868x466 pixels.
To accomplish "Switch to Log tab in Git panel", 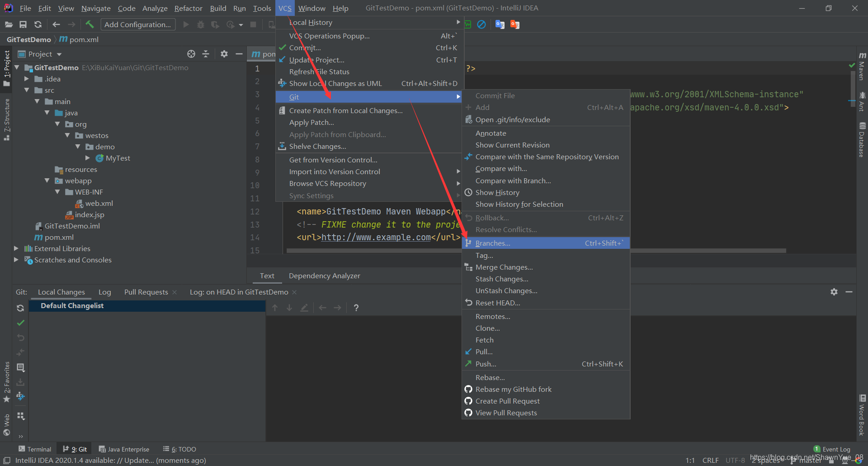I will point(105,292).
